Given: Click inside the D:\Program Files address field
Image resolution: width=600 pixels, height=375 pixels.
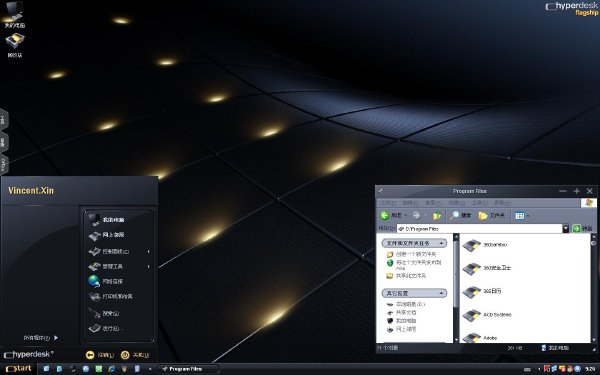Looking at the screenshot, I should coord(479,229).
